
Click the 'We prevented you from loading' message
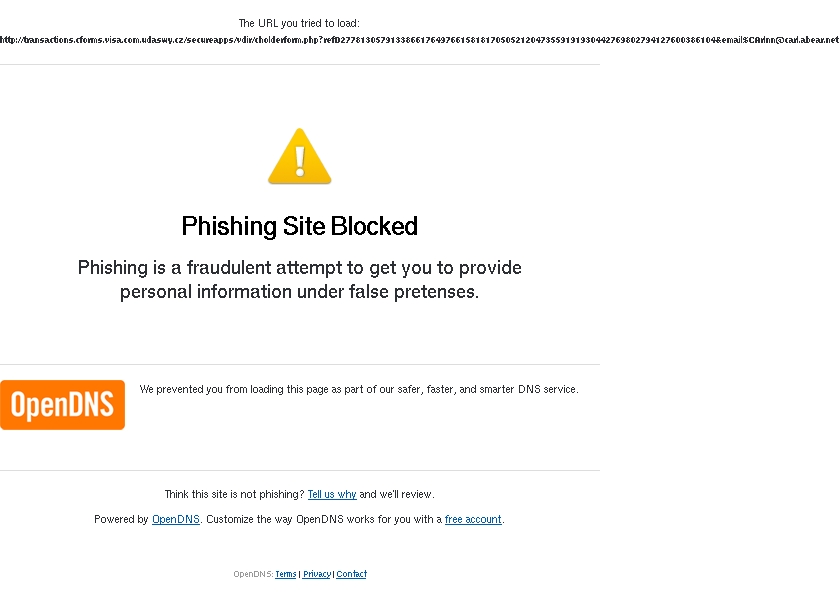[x=359, y=389]
